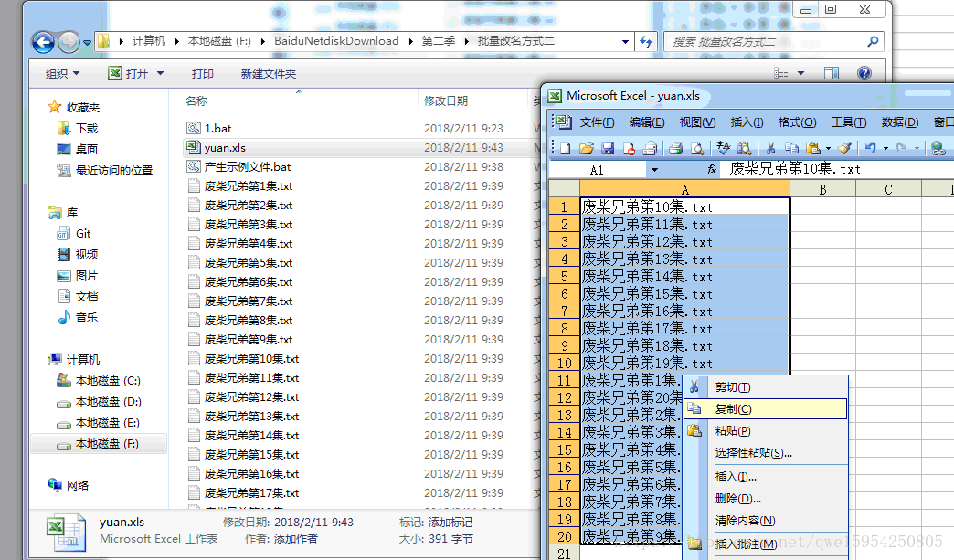
Task: Click the Format Painter icon
Action: 843,149
